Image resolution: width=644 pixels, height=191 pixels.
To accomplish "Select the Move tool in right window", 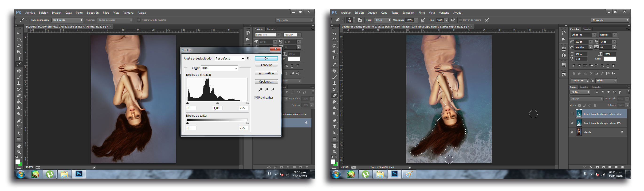I will point(334,34).
